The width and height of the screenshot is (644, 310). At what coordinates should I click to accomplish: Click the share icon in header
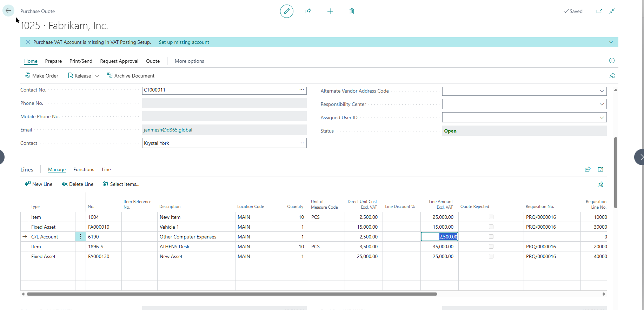click(x=308, y=11)
